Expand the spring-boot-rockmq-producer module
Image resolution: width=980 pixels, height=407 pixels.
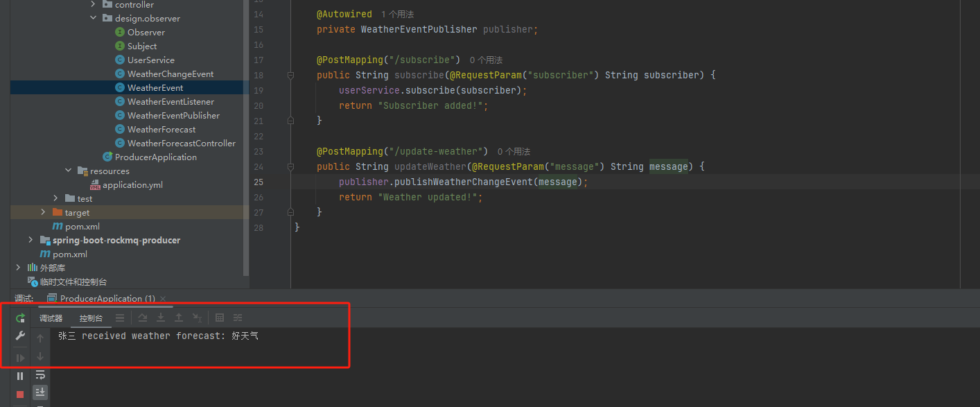[x=30, y=240]
